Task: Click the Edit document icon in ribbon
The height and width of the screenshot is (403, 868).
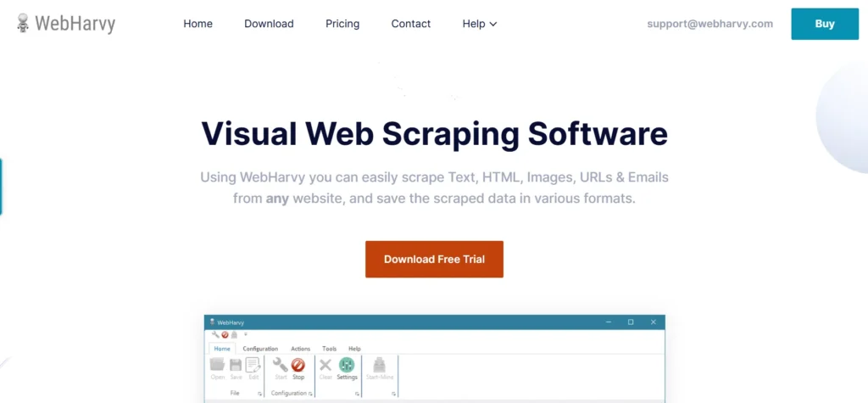Action: pos(253,364)
